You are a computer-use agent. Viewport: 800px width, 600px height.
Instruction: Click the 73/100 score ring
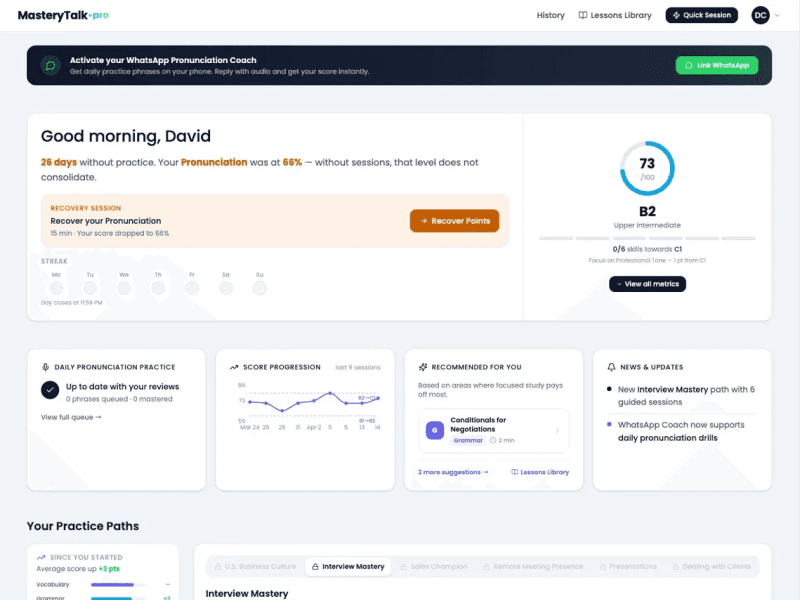point(647,168)
